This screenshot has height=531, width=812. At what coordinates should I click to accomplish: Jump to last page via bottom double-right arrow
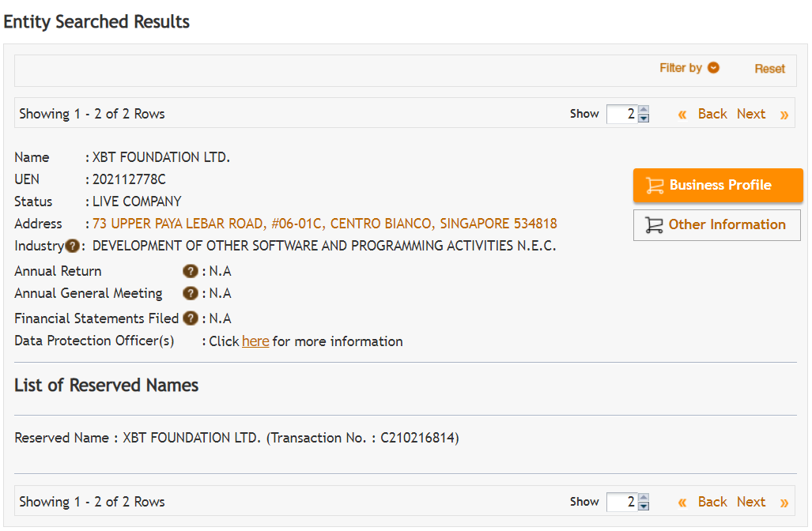pyautogui.click(x=784, y=503)
